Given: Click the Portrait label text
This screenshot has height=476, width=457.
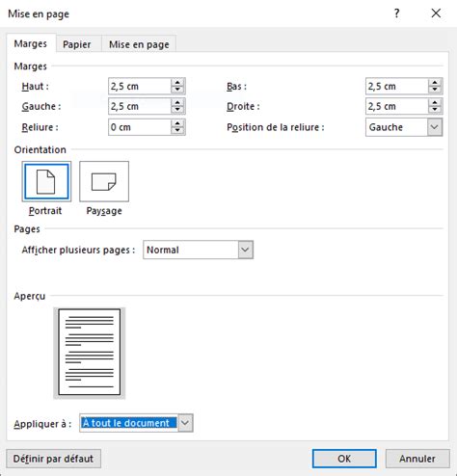Looking at the screenshot, I should coord(45,211).
